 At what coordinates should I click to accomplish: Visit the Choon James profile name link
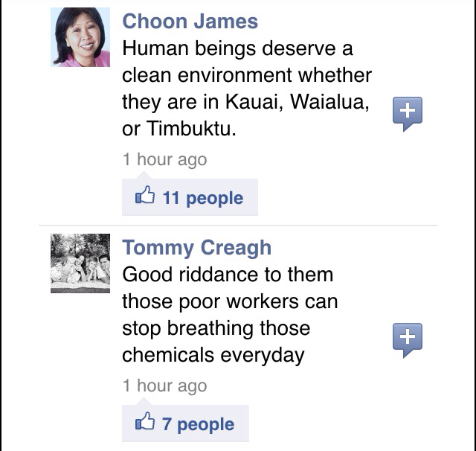click(x=190, y=21)
